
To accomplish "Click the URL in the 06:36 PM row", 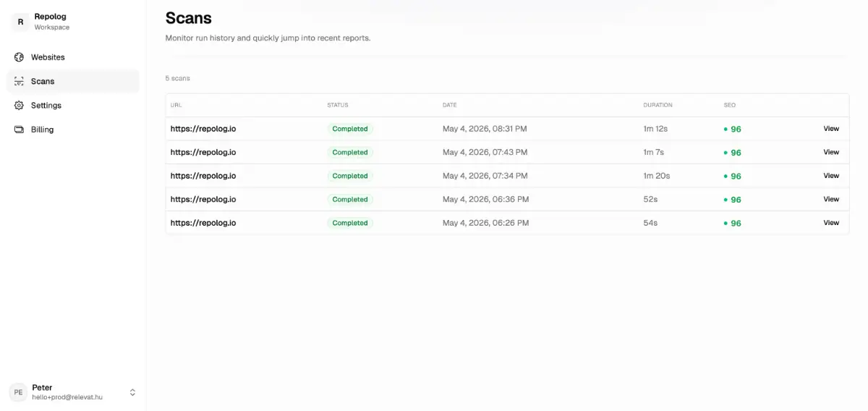I will point(203,199).
